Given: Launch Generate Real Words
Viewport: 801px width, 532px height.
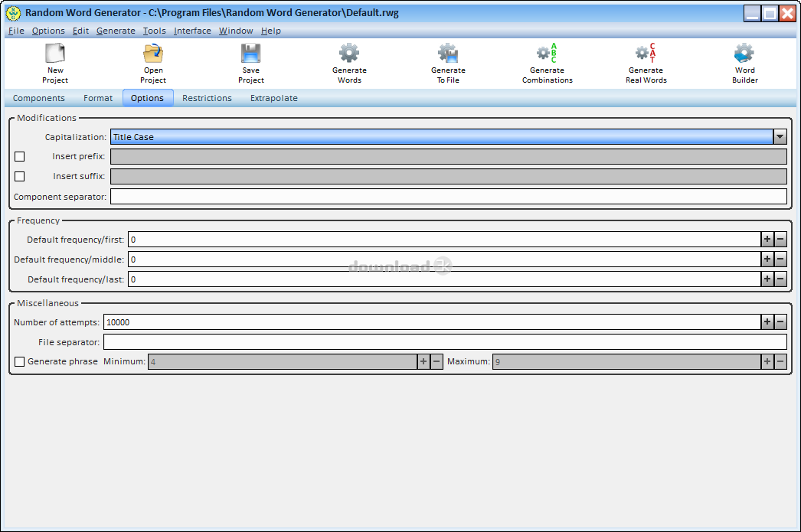Looking at the screenshot, I should click(x=646, y=61).
